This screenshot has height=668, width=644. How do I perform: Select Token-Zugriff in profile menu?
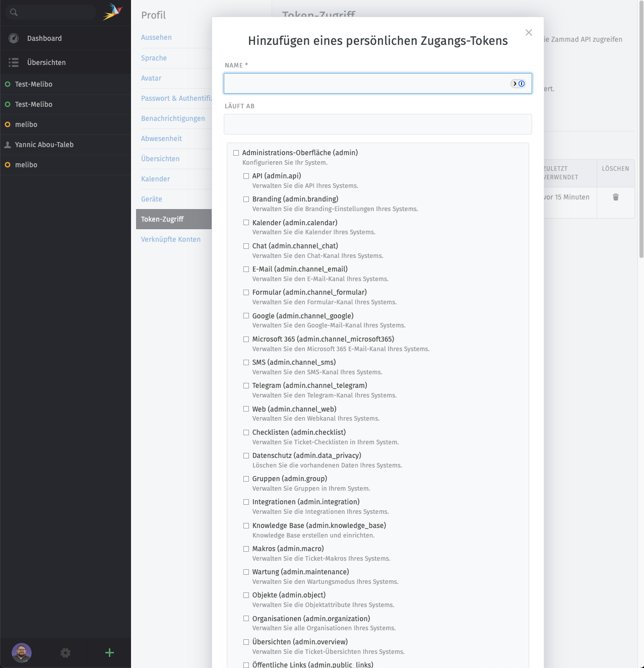coord(162,219)
